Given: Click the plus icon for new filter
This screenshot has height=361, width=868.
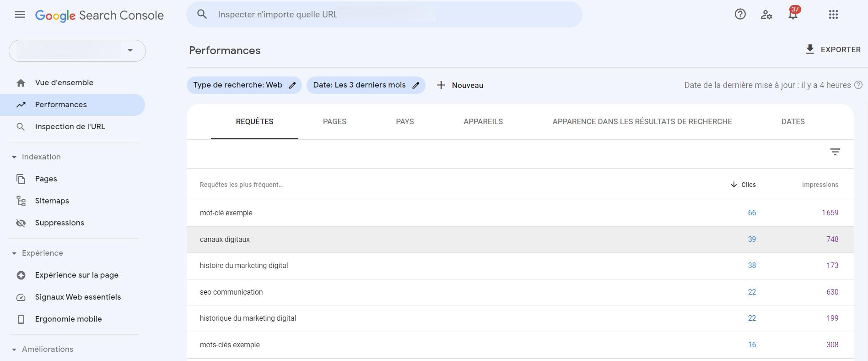Looking at the screenshot, I should (x=441, y=85).
